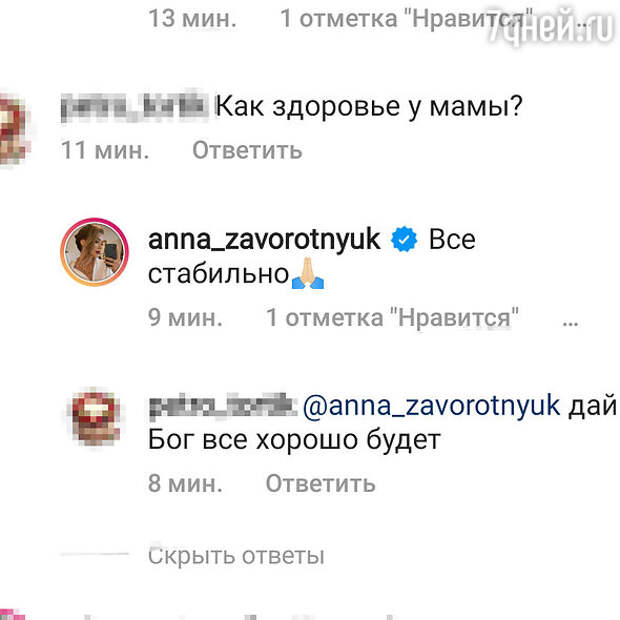Click the 'Все стабильно' reply text
The height and width of the screenshot is (620, 620).
point(312,256)
